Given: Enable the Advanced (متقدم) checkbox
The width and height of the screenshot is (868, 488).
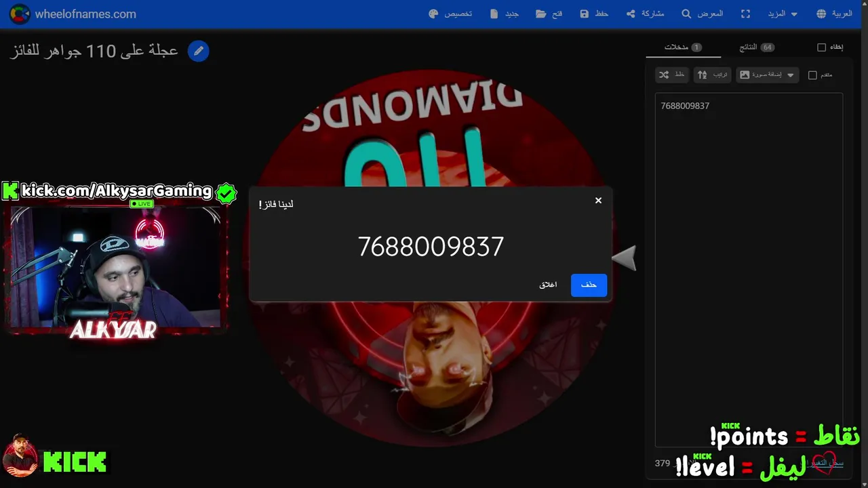Looking at the screenshot, I should tap(812, 75).
